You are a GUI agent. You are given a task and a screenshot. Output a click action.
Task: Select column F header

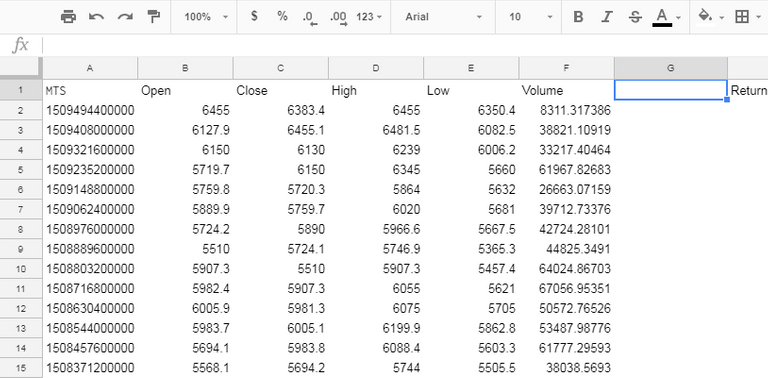[566, 68]
